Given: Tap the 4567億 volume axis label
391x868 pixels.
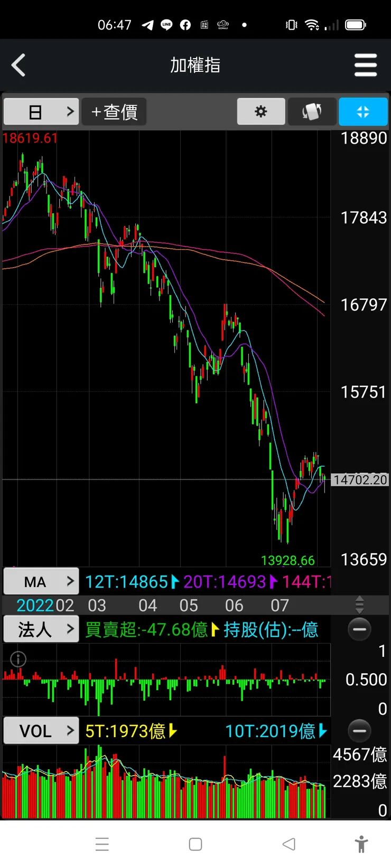Looking at the screenshot, I should [x=360, y=754].
